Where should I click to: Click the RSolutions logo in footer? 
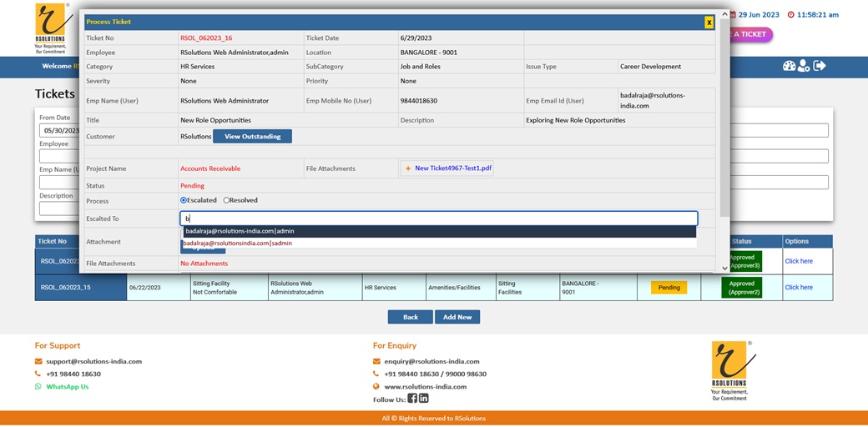click(x=730, y=370)
